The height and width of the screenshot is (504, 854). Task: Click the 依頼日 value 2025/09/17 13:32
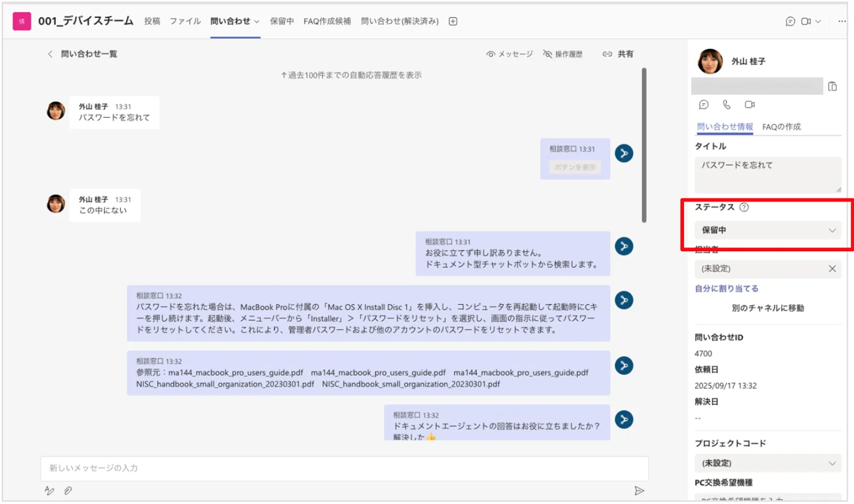[x=725, y=386]
